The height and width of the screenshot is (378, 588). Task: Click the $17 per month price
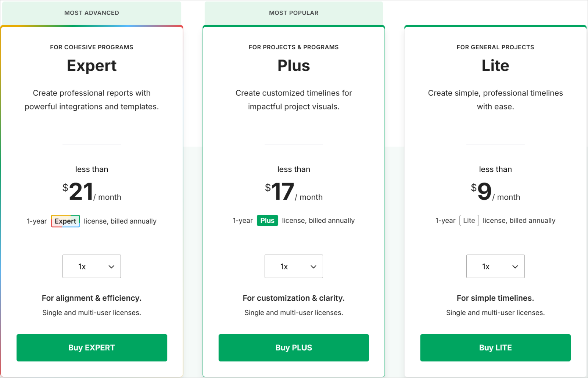pyautogui.click(x=294, y=192)
